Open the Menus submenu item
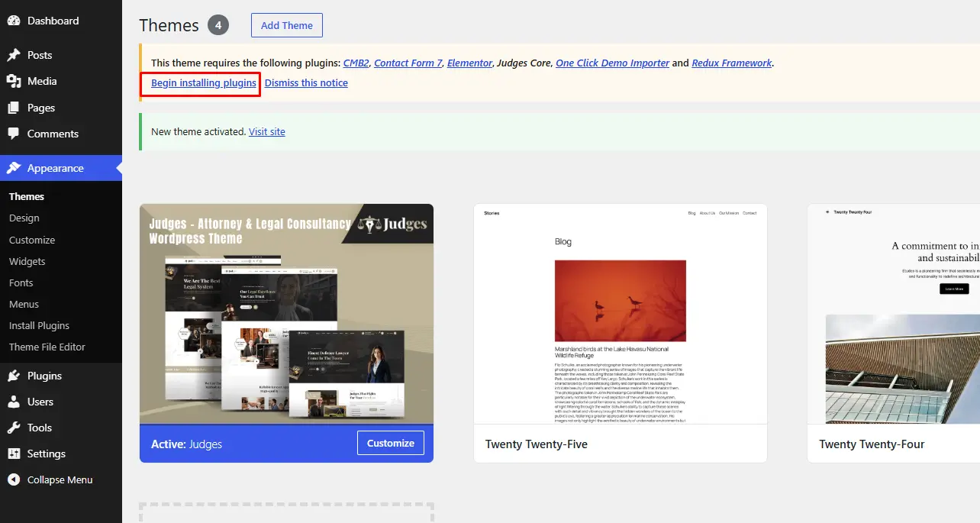980x523 pixels. [x=24, y=304]
